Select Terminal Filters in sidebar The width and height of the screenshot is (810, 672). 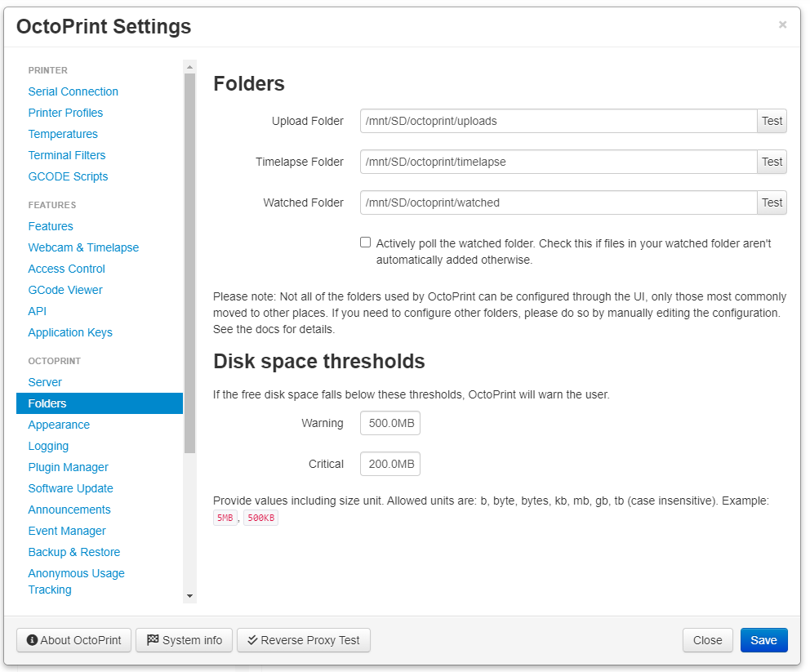coord(67,155)
